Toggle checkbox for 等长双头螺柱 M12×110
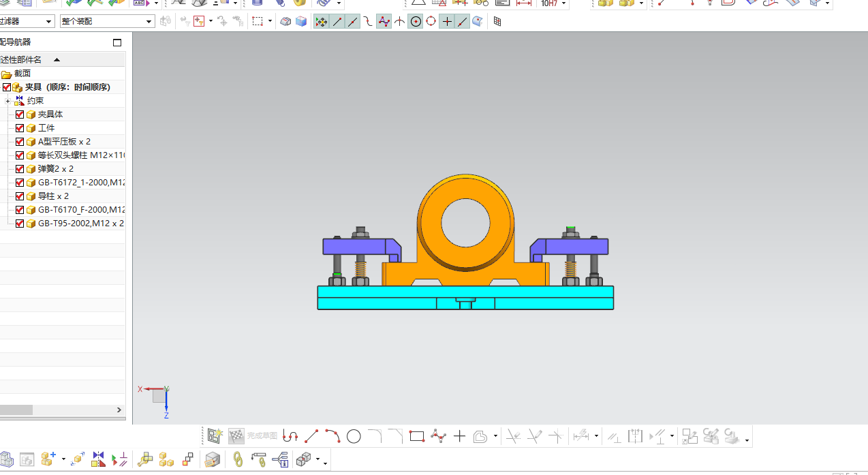This screenshot has width=868, height=475. pos(20,155)
